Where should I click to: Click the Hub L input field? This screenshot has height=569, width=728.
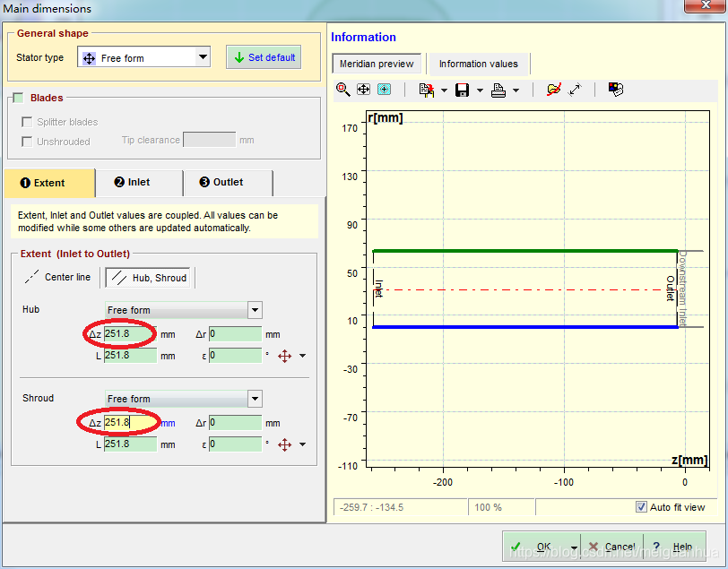pyautogui.click(x=131, y=356)
